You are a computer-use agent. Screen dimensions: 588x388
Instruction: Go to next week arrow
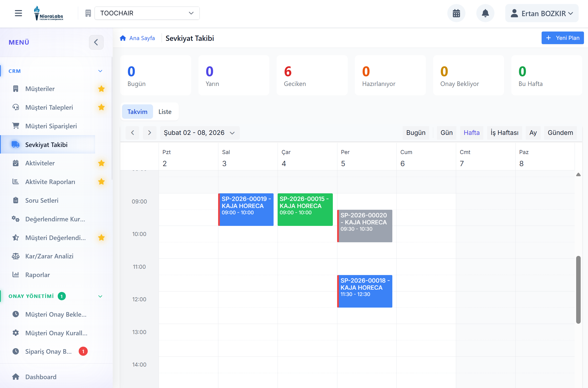[150, 133]
